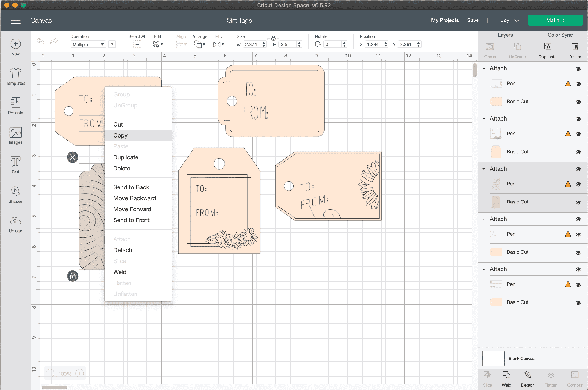Screen dimensions: 588x390
Task: Click the X delete handle on canvas
Action: pyautogui.click(x=73, y=157)
